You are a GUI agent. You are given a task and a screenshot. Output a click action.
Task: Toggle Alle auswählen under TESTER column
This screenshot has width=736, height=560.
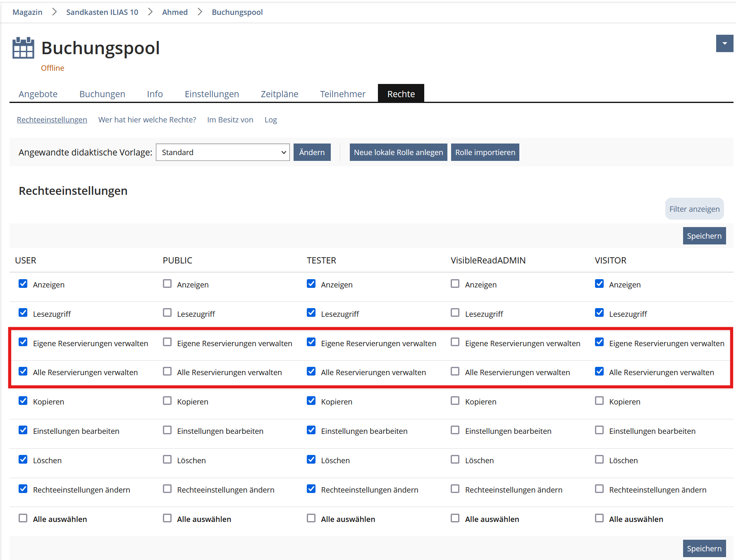pos(311,518)
